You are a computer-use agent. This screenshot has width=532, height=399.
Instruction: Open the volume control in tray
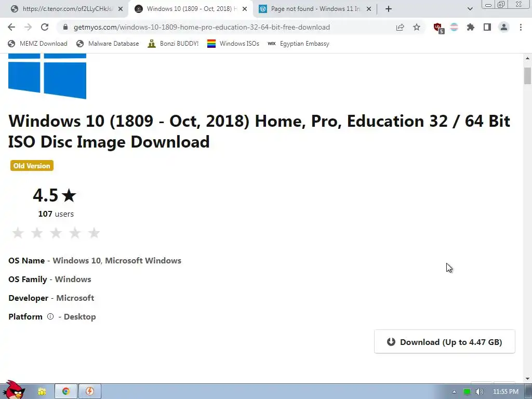pos(479,392)
